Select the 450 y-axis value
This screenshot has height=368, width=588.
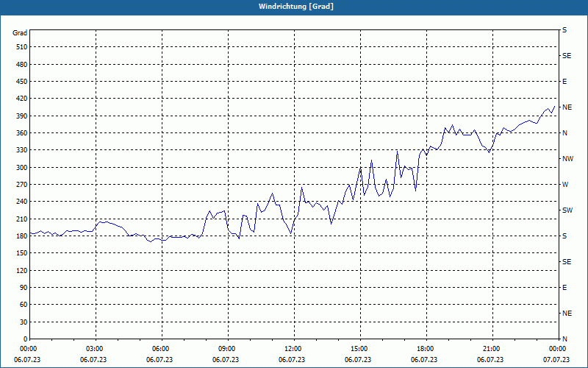click(x=22, y=82)
